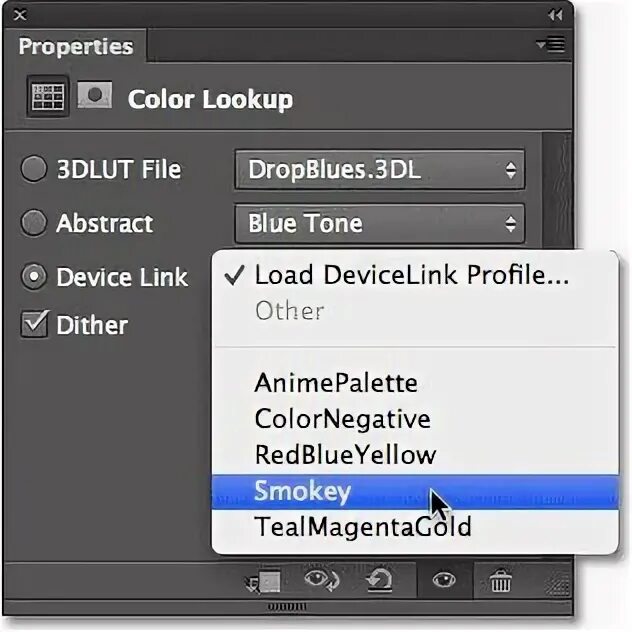Image resolution: width=632 pixels, height=632 pixels.
Task: Uncheck the Dither checkbox
Action: 34,325
